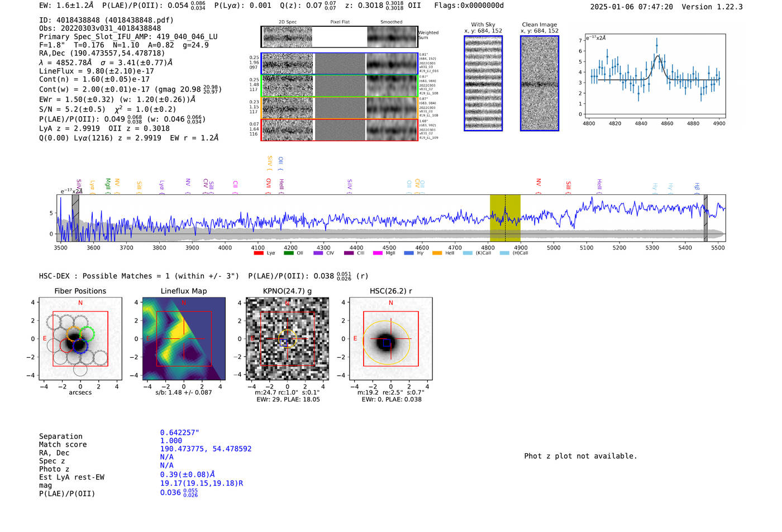Select the green-bordered 2D fiber spectrum row

click(x=339, y=86)
